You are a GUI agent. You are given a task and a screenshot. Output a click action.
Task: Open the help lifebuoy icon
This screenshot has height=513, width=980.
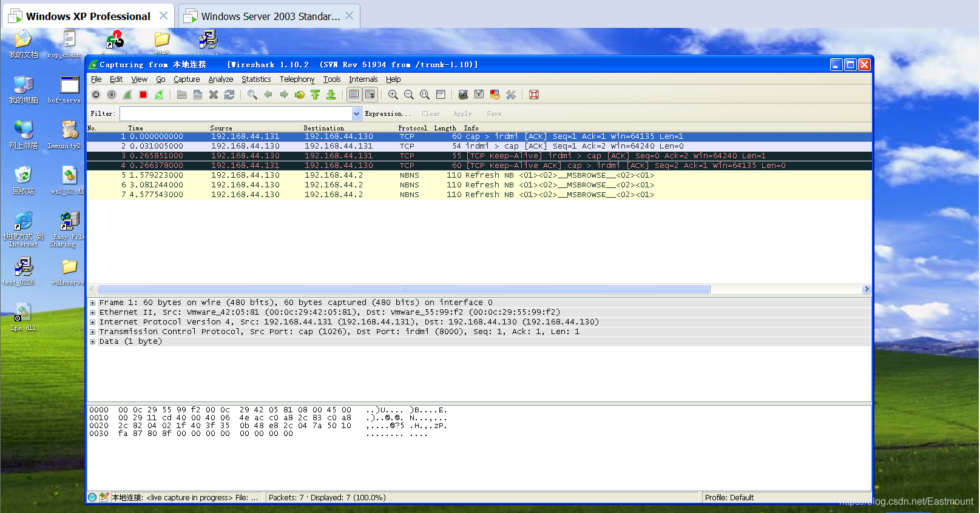pos(534,95)
